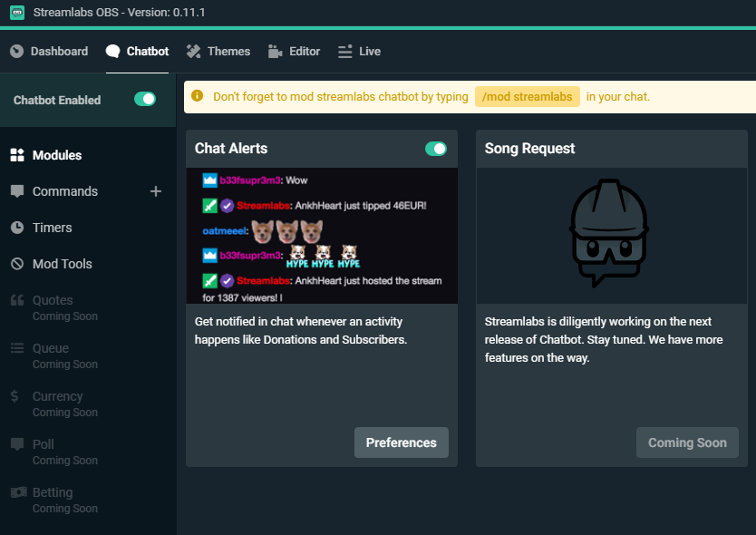The image size is (756, 535).
Task: Click the Streamlabs OBS app logo icon
Action: pyautogui.click(x=17, y=13)
